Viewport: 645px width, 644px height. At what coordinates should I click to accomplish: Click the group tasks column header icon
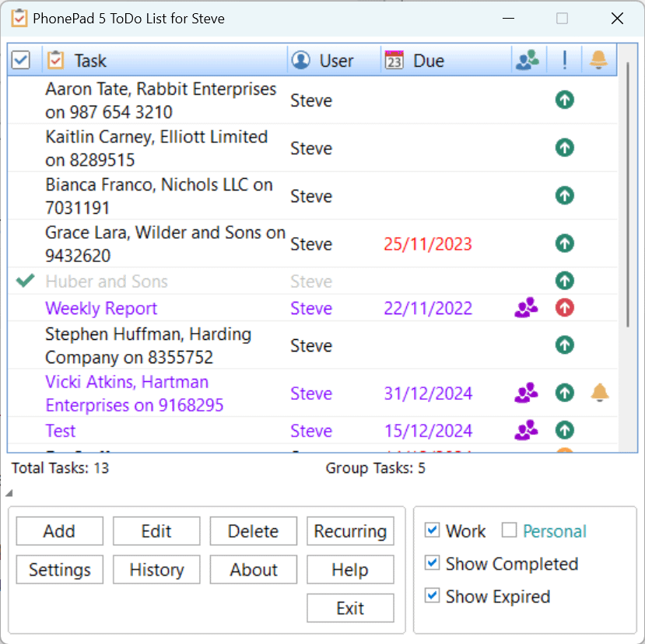(x=528, y=61)
